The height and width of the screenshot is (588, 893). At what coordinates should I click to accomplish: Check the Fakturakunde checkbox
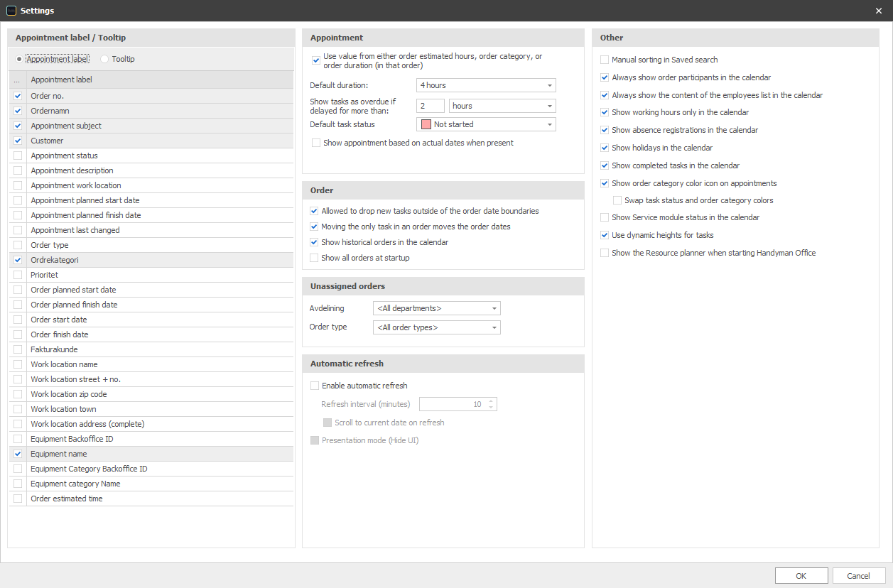18,349
